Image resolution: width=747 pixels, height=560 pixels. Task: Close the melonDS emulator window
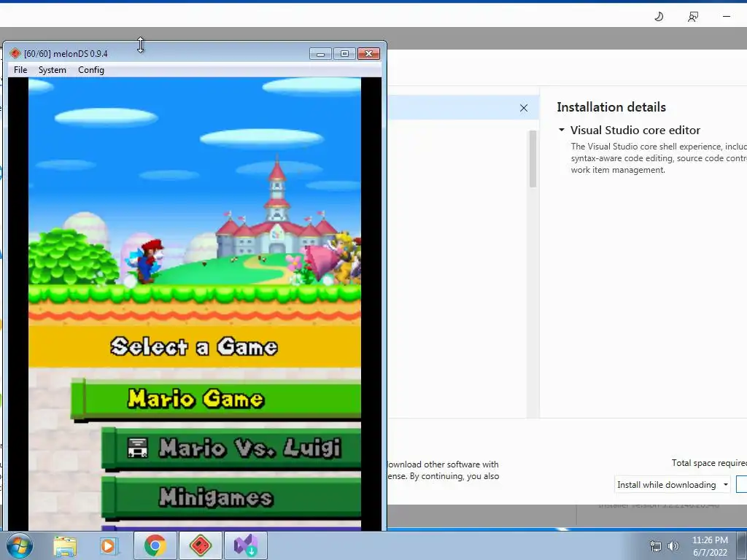point(368,54)
